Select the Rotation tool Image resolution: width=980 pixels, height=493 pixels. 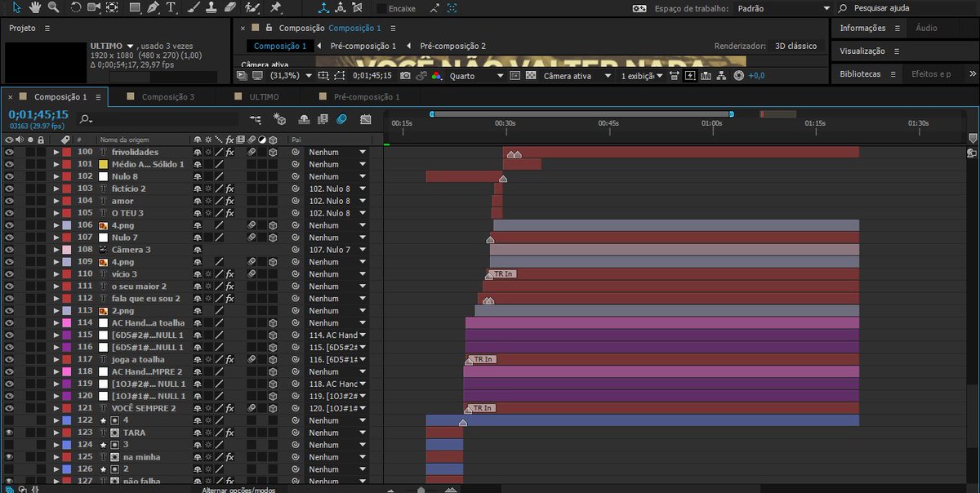click(x=76, y=7)
